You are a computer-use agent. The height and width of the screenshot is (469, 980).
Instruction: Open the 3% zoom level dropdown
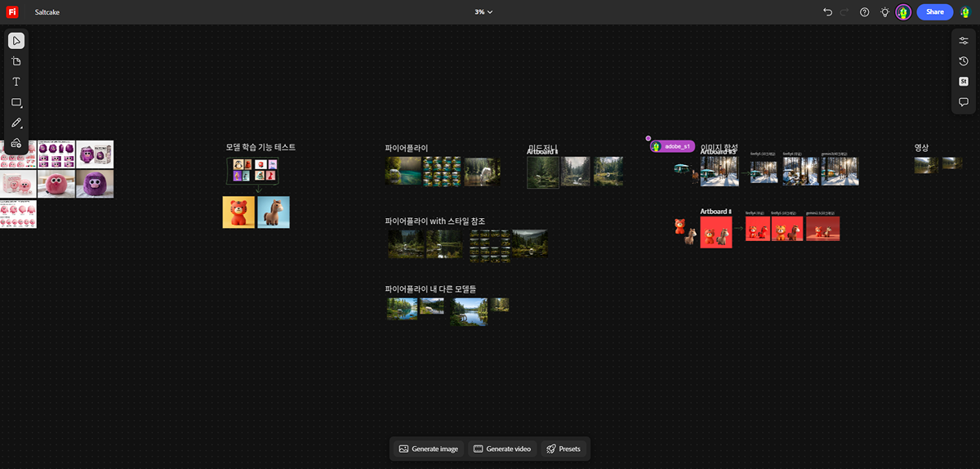pos(484,12)
